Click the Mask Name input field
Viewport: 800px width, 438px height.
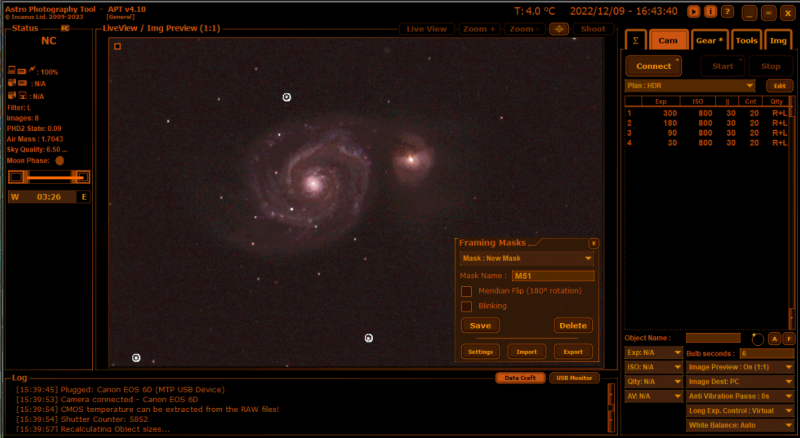click(x=552, y=275)
